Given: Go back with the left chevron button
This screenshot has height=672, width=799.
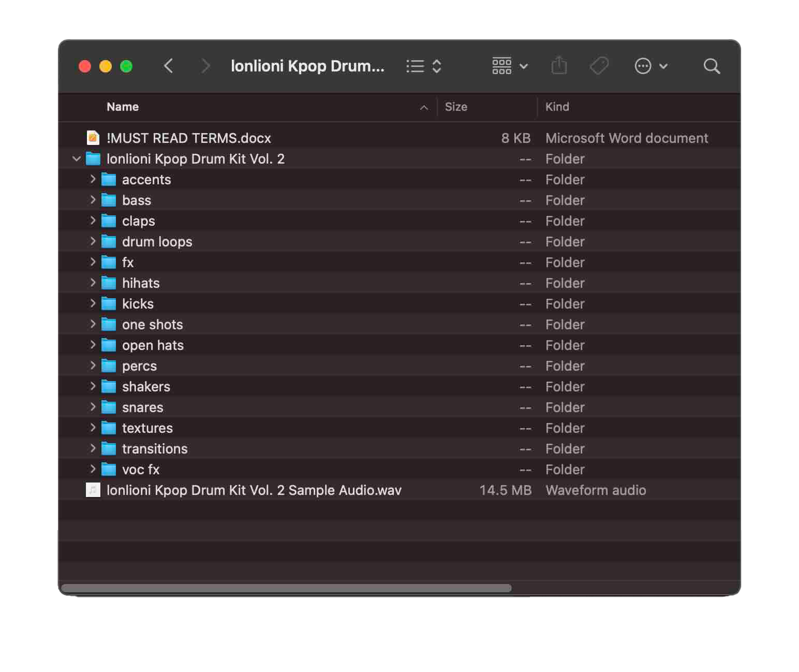Looking at the screenshot, I should tap(169, 66).
